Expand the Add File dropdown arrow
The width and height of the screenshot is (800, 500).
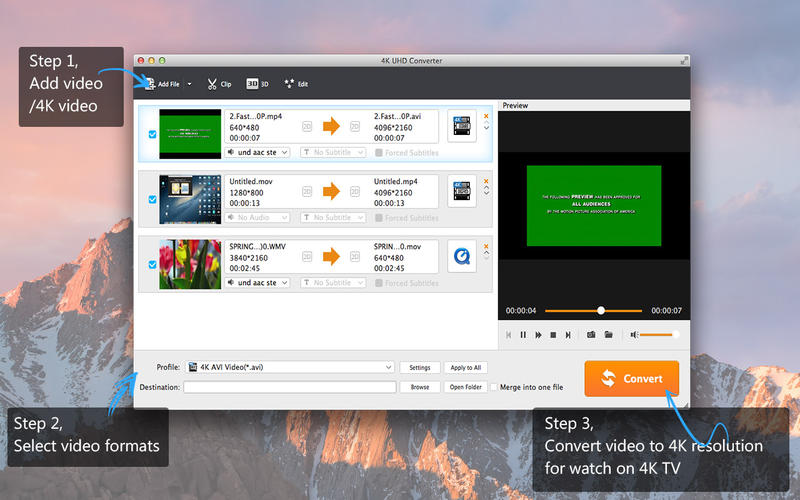(x=189, y=84)
